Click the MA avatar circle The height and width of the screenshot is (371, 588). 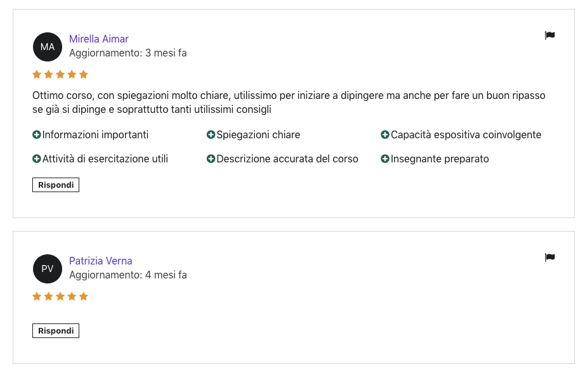click(x=48, y=47)
